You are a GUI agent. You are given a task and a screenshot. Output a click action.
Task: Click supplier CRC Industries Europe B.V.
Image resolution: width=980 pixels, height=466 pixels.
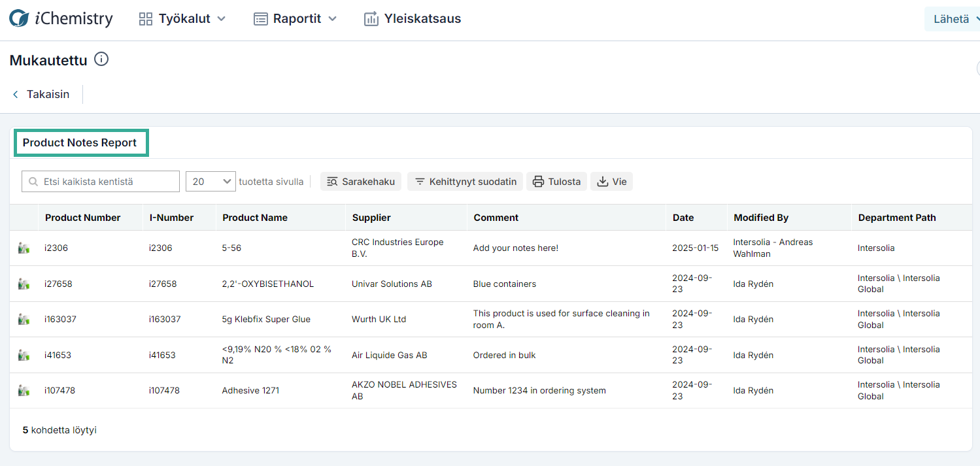coord(397,248)
